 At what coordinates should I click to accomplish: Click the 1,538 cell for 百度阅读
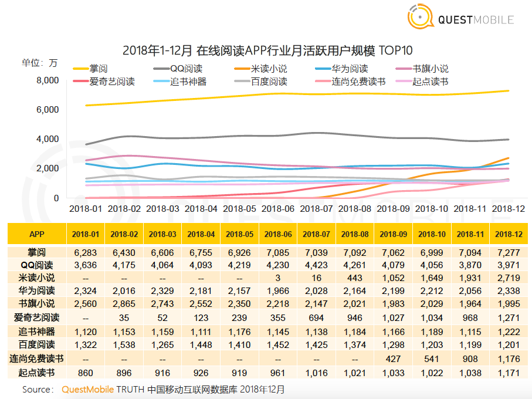(x=124, y=345)
